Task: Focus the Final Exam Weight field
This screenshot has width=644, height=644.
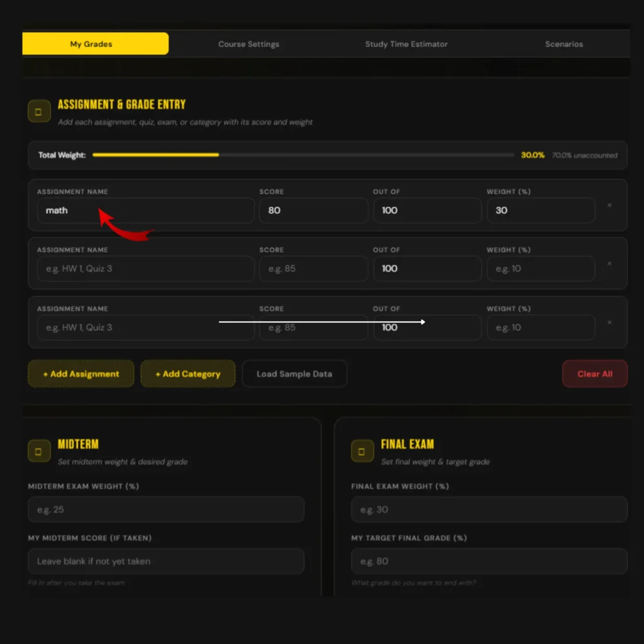Action: point(489,509)
